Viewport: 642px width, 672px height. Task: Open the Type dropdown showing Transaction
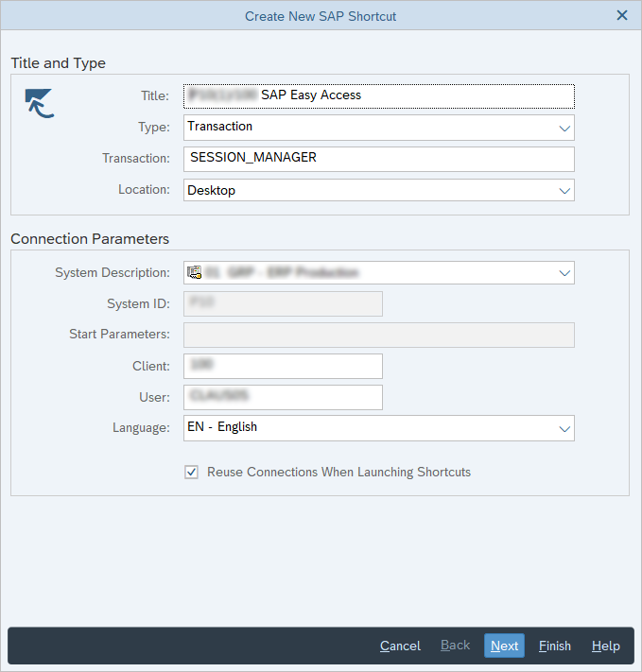tap(379, 128)
